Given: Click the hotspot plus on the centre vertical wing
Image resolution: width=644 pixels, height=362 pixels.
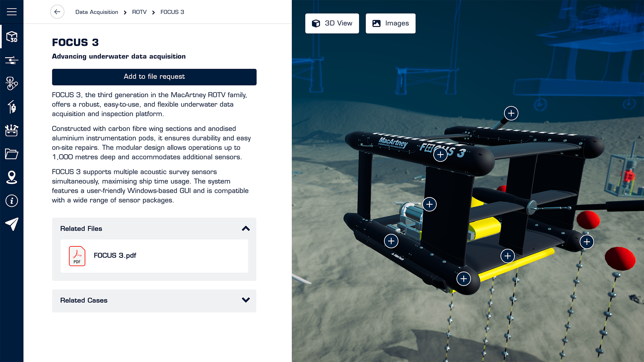Looking at the screenshot, I should (429, 204).
